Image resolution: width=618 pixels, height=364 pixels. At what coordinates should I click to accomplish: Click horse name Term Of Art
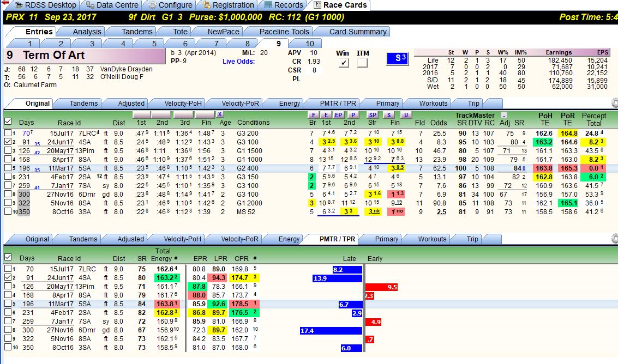53,55
